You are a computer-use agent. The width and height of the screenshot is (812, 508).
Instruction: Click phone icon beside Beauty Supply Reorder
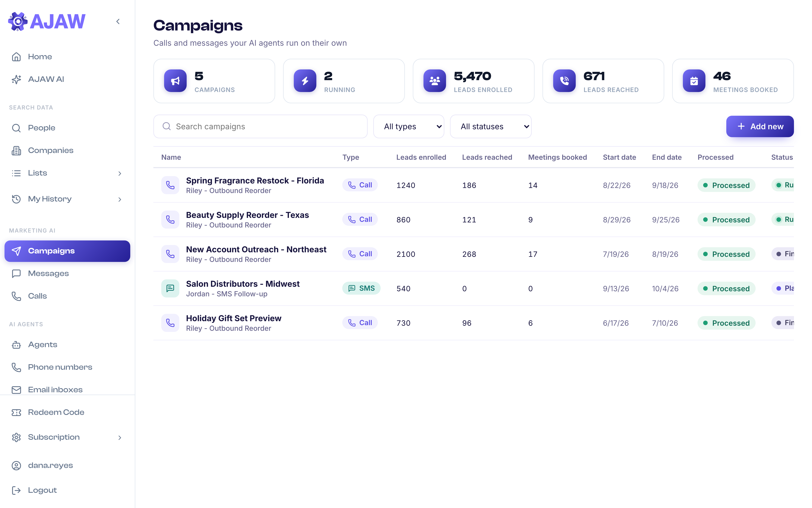point(170,220)
